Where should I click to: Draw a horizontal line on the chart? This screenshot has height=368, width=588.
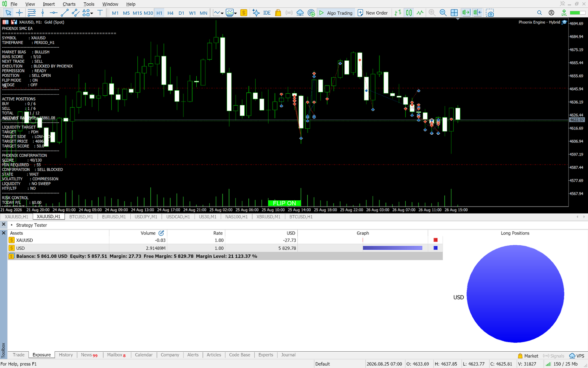[53, 13]
